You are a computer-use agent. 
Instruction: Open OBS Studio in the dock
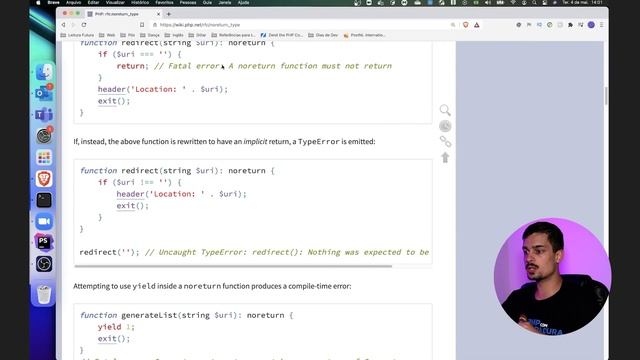click(x=44, y=264)
